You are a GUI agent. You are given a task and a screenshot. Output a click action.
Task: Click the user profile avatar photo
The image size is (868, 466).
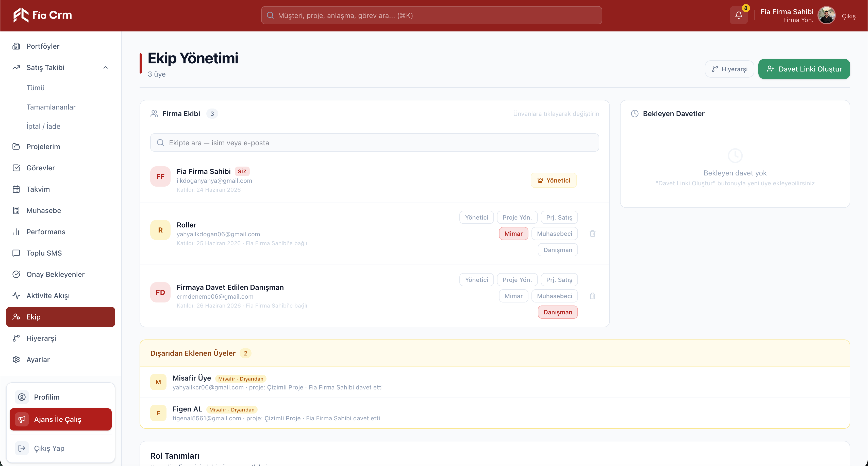827,15
